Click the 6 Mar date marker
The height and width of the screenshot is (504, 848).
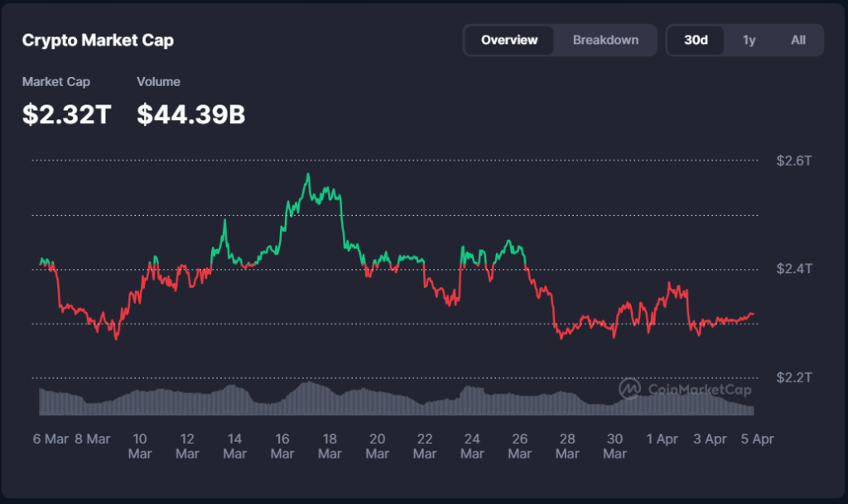click(x=51, y=439)
